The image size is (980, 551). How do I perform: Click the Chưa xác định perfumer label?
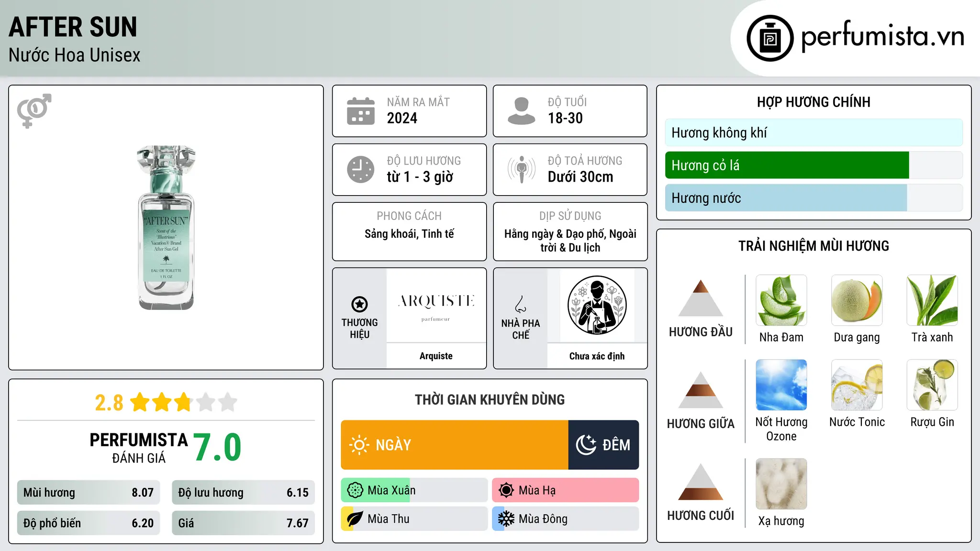point(597,356)
